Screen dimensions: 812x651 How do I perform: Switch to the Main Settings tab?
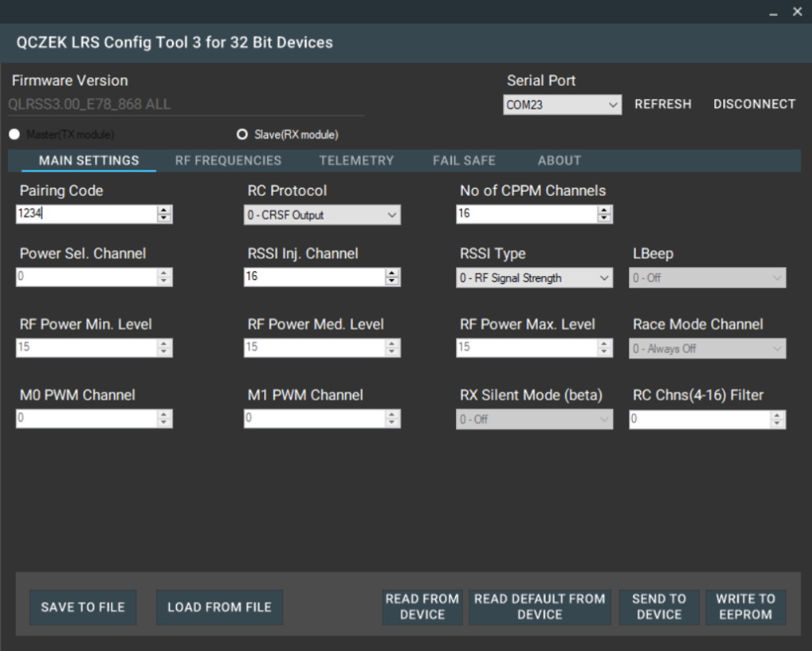[89, 160]
